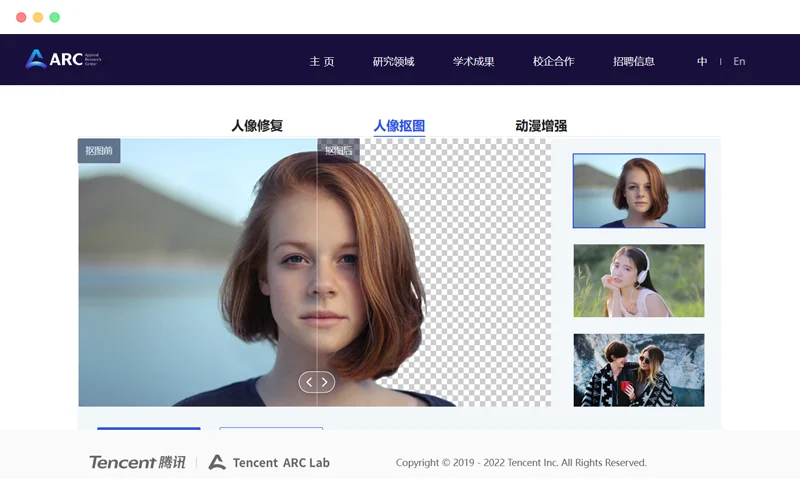Screen dimensions: 800x479
Task: Open the 主页 navigation item
Action: pyautogui.click(x=322, y=61)
